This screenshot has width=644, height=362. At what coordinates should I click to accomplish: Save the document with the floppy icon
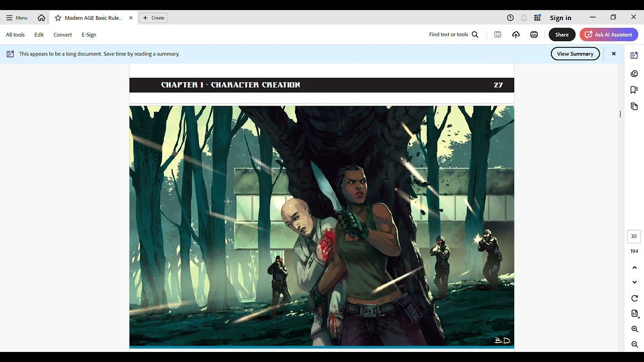click(498, 35)
